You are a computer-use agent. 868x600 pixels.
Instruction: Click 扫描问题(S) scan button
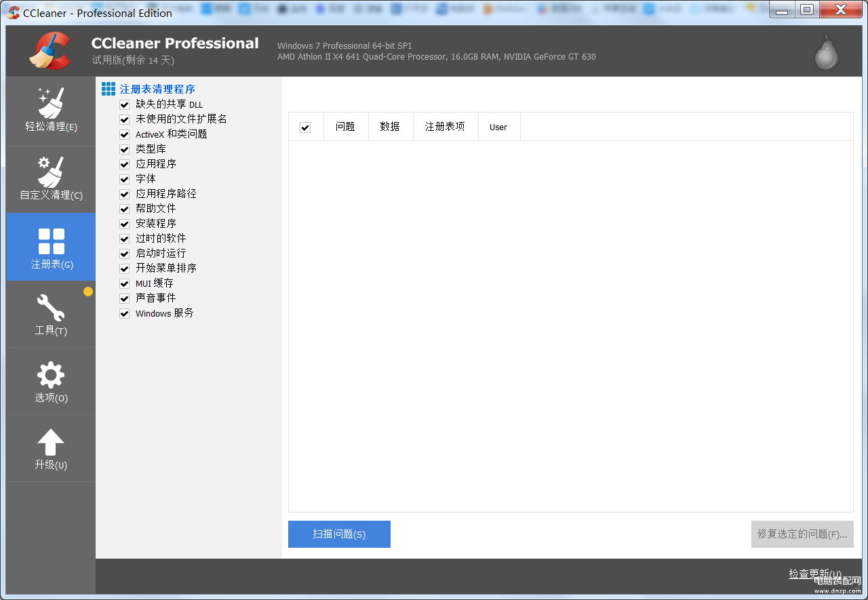[x=339, y=534]
